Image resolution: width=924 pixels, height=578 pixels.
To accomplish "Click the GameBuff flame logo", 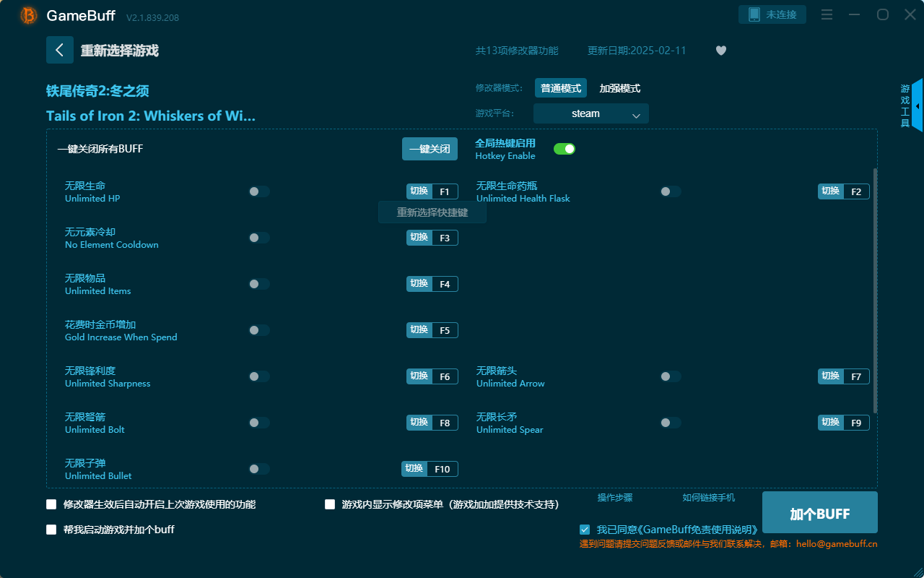I will pyautogui.click(x=27, y=15).
